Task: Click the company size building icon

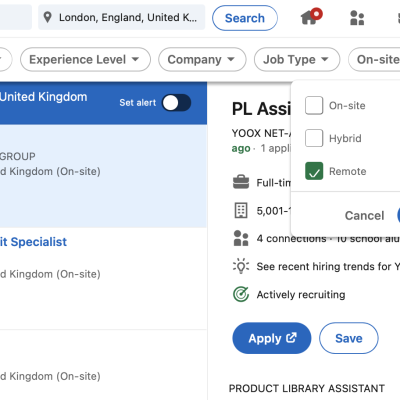Action: point(241,210)
